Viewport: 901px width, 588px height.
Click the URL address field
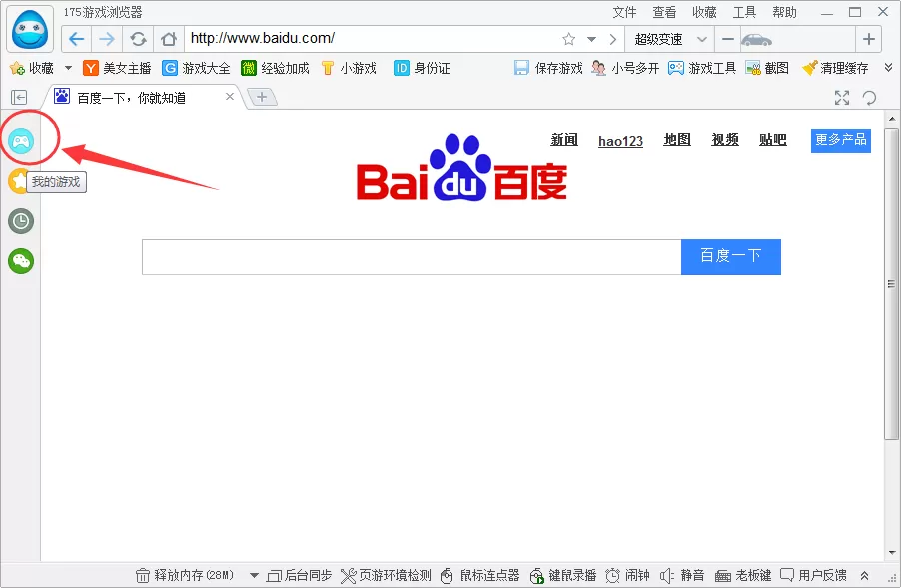374,39
